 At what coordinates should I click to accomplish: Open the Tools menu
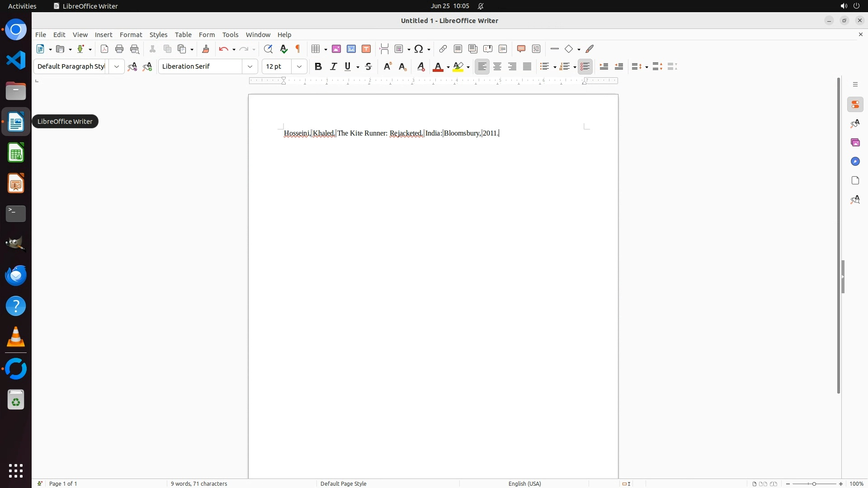click(x=230, y=35)
